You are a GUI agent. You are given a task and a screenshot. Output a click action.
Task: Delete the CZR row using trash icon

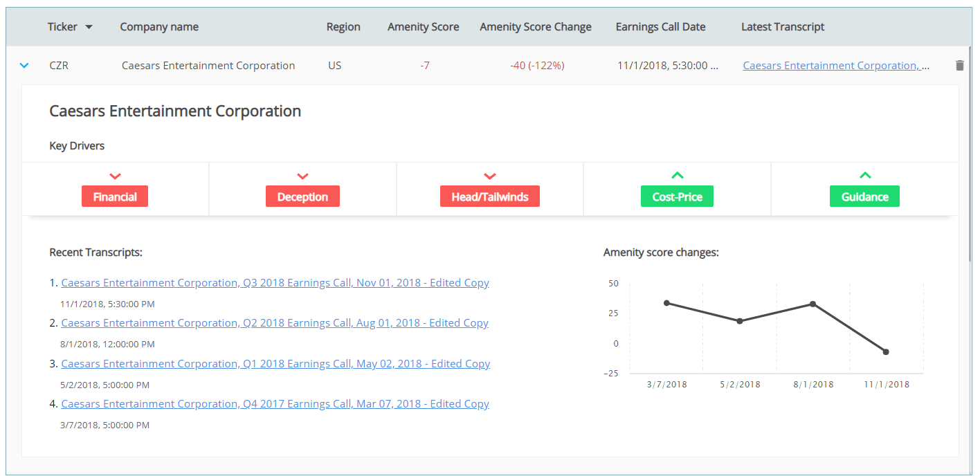point(959,66)
